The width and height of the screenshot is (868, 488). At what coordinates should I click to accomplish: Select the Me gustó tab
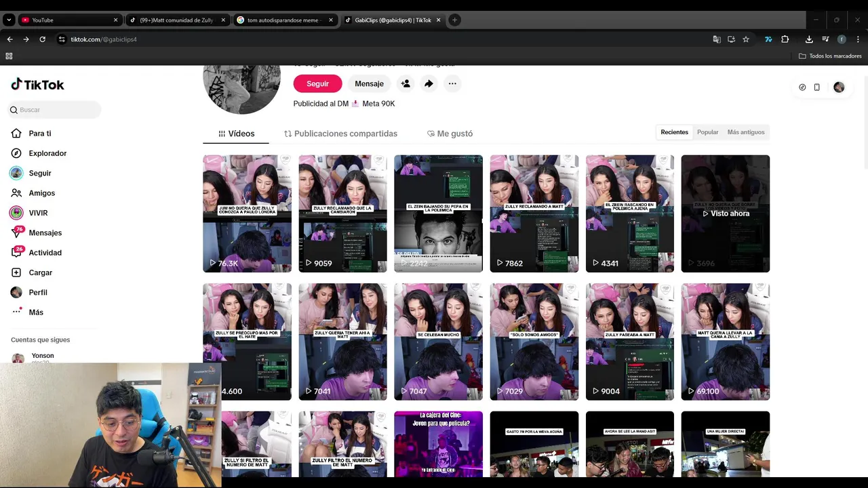pyautogui.click(x=450, y=134)
